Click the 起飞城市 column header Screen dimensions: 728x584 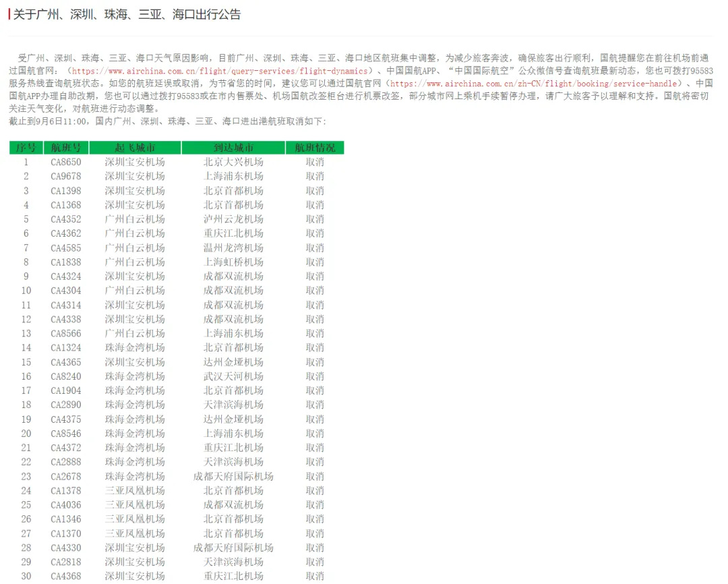click(x=135, y=148)
